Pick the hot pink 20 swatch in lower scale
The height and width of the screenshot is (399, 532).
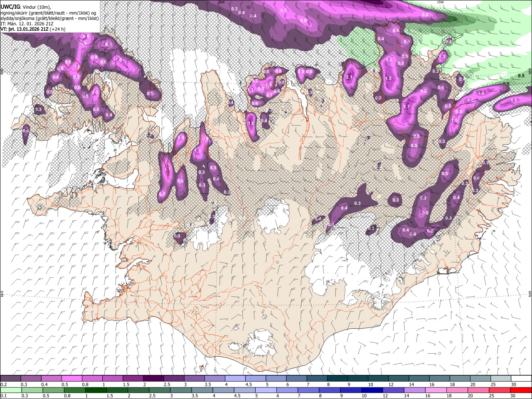(478, 390)
